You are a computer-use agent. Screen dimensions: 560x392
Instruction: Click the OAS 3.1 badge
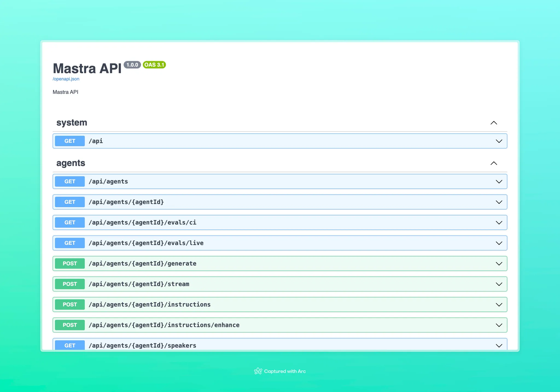tap(154, 65)
